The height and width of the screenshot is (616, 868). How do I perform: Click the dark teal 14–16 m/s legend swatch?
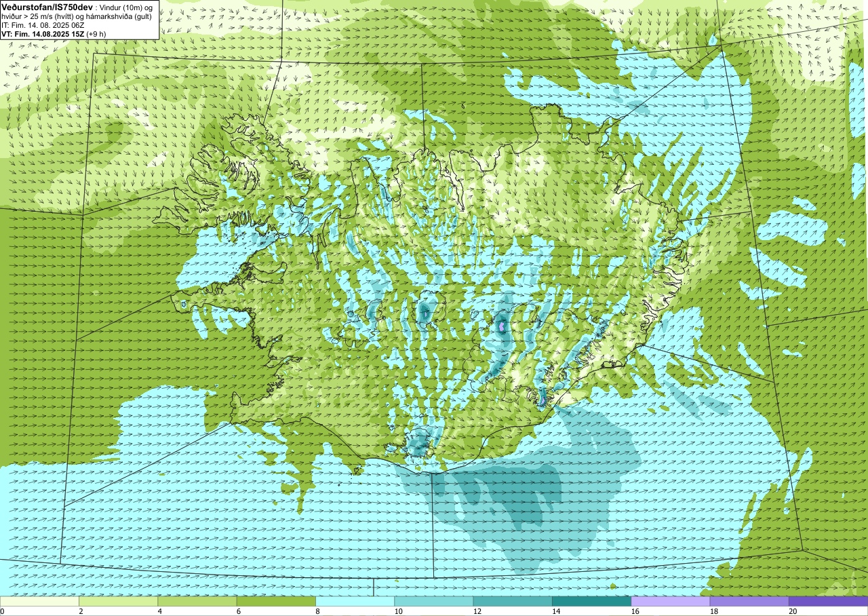591,601
